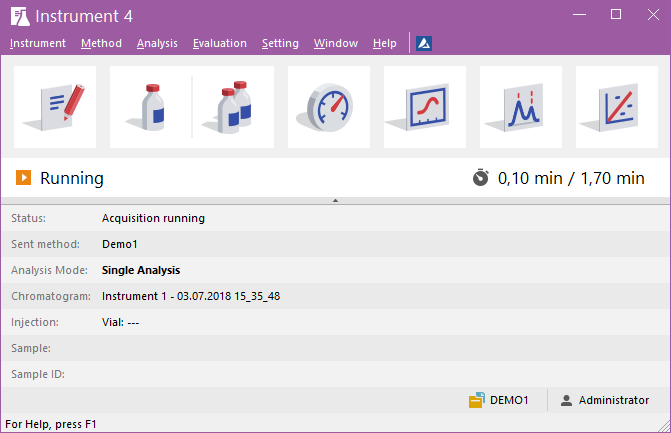Image resolution: width=671 pixels, height=433 pixels.
Task: Click the Administrator user button
Action: pyautogui.click(x=604, y=400)
